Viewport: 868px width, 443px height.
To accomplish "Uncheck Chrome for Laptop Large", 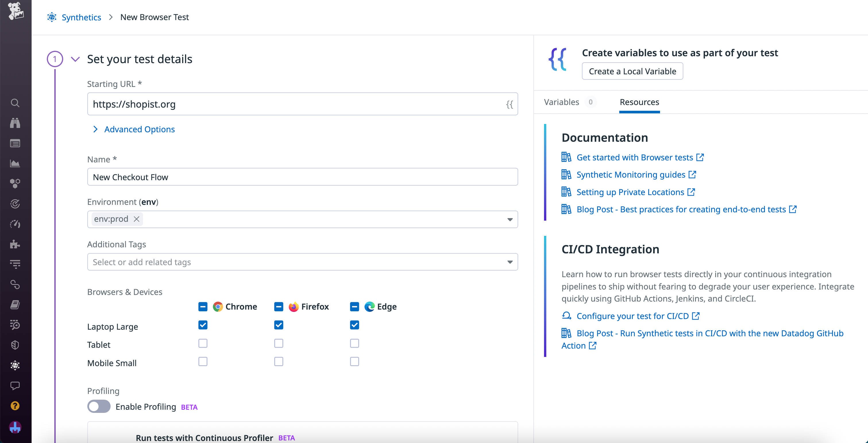I will click(202, 325).
